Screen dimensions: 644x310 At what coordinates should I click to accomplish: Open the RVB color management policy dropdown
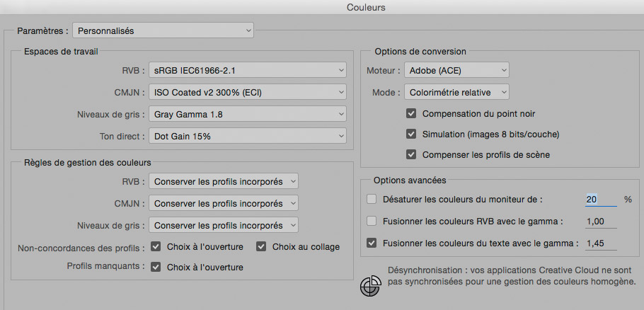point(224,181)
